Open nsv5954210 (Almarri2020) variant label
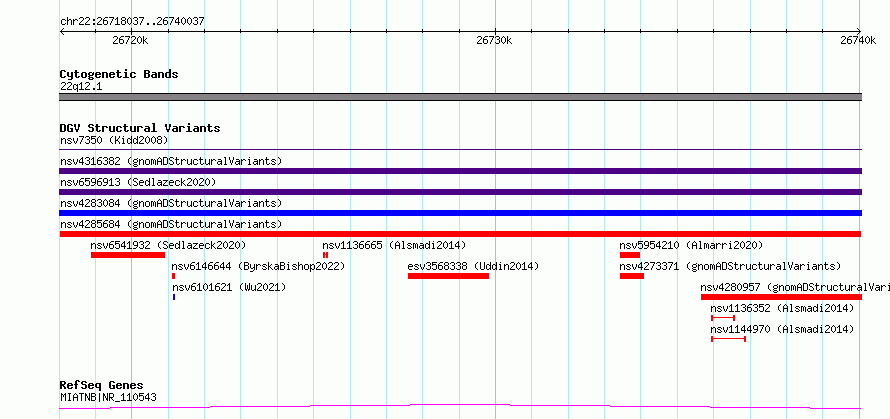The image size is (890, 419). [x=691, y=245]
